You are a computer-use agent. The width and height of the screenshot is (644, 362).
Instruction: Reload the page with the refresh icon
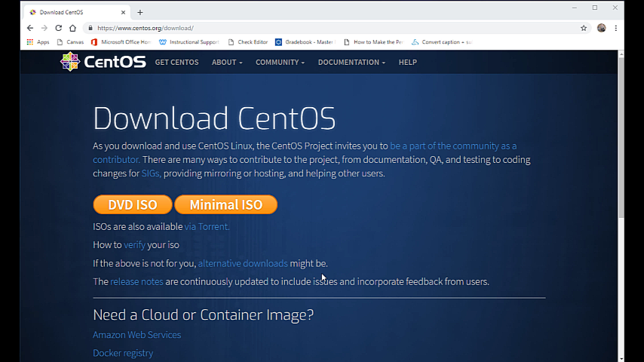tap(58, 28)
